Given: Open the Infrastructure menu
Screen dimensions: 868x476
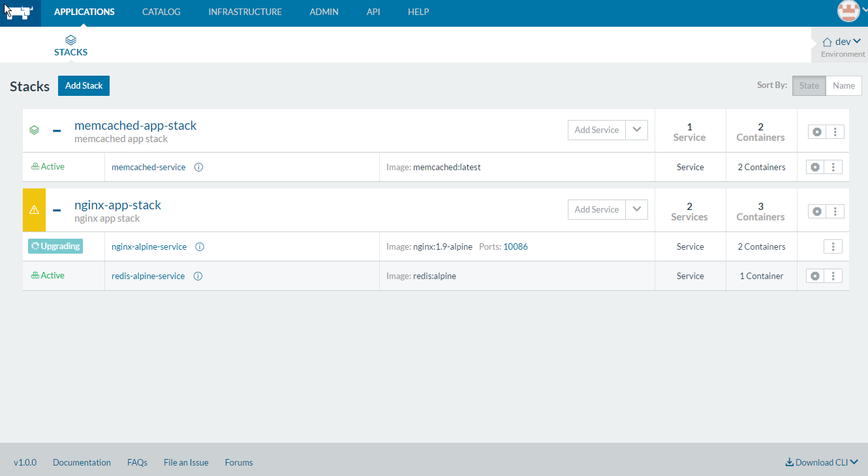Looking at the screenshot, I should (x=245, y=12).
